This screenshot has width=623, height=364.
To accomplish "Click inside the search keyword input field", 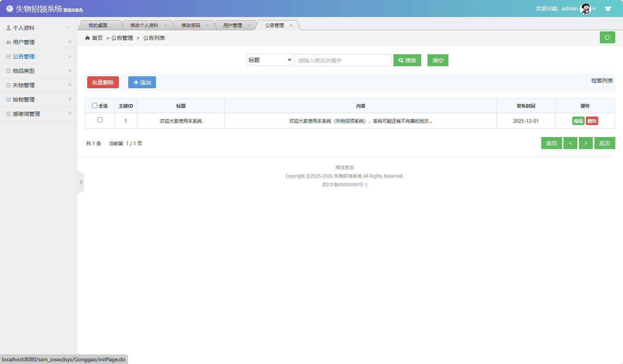I will click(x=343, y=60).
